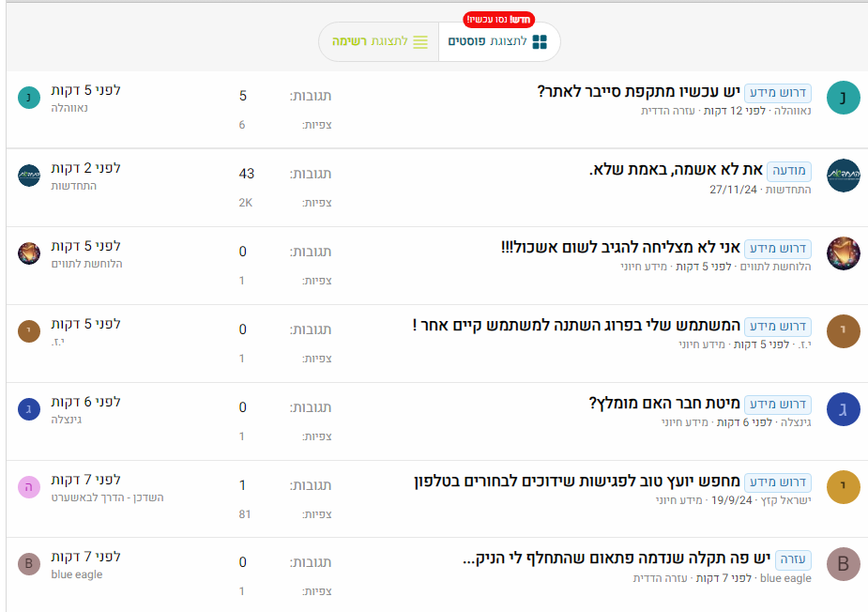Click the large teal "נ" author avatar

(843, 98)
